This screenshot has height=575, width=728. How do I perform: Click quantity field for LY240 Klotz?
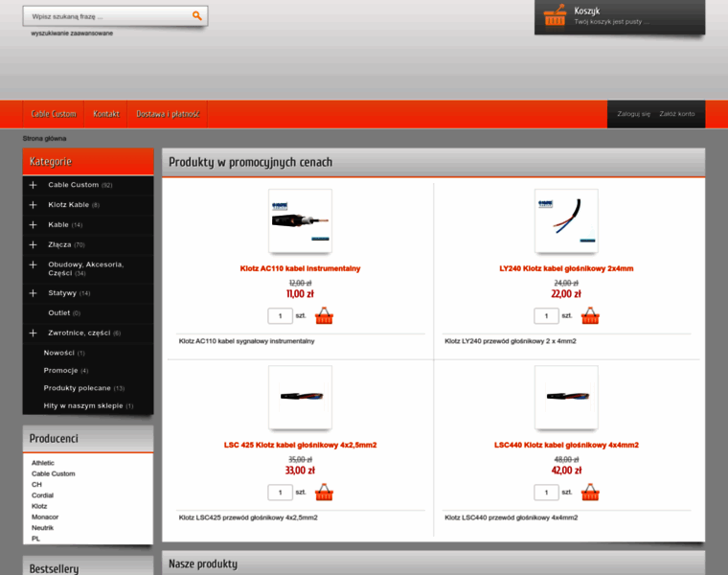[x=546, y=316]
